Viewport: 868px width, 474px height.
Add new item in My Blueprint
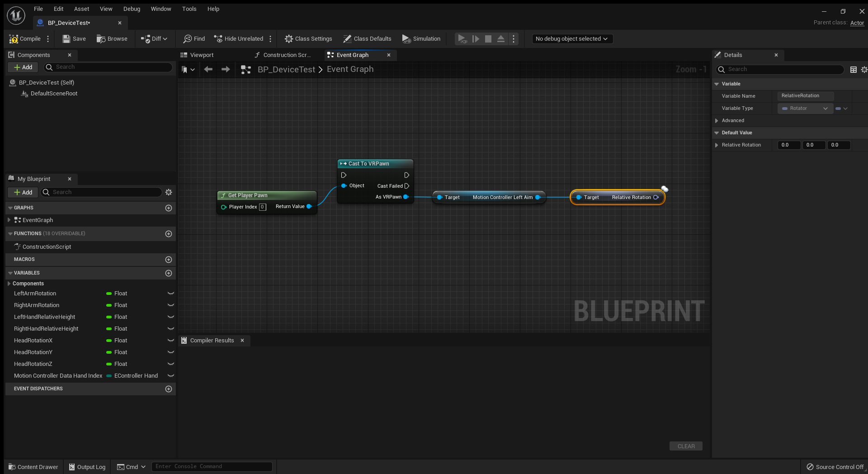pyautogui.click(x=23, y=192)
